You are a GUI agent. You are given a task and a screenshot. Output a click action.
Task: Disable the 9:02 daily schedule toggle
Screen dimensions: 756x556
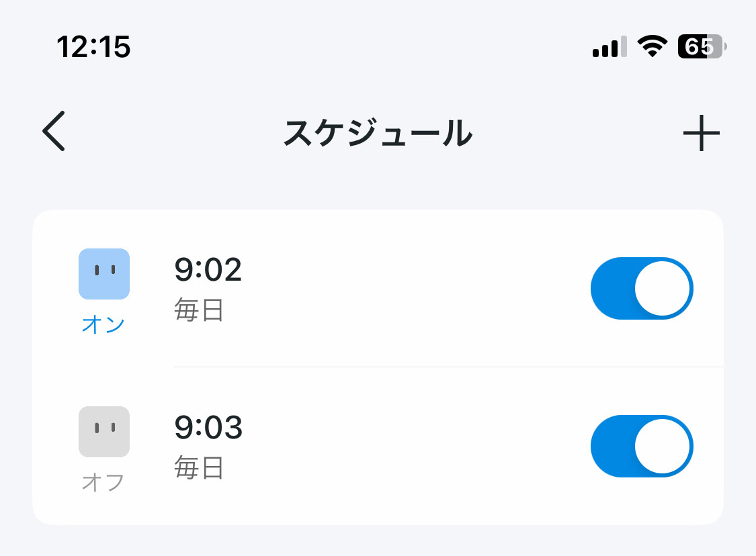point(641,288)
